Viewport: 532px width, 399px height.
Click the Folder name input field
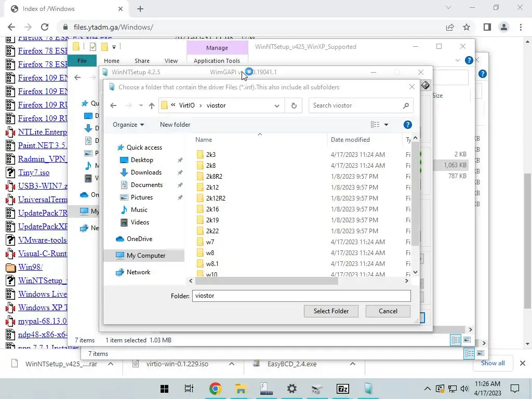point(301,296)
